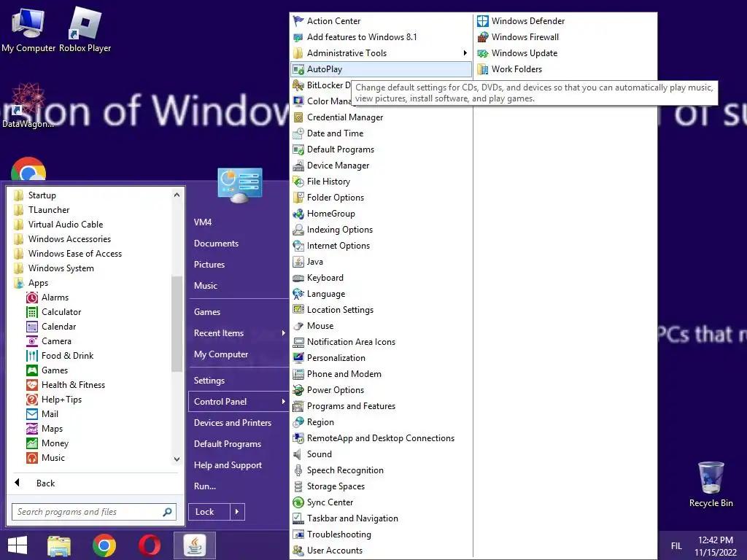Open Help and Support
Viewport: 747px width, 560px height.
click(x=228, y=465)
